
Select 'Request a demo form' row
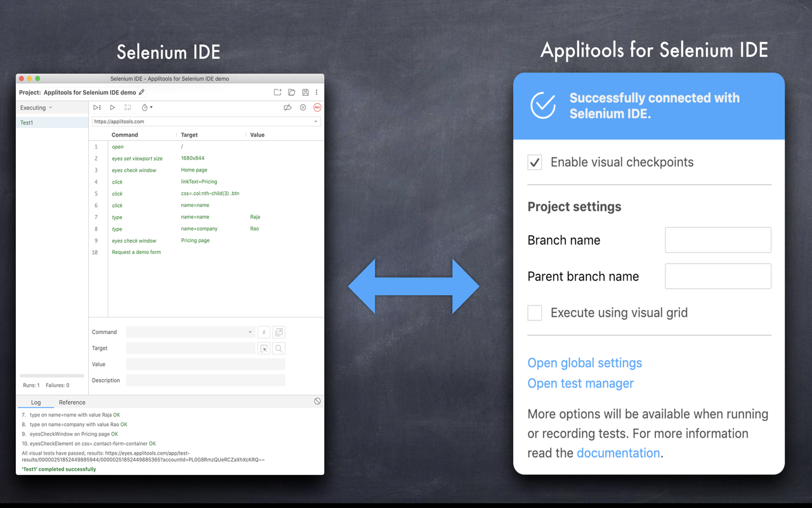pyautogui.click(x=206, y=252)
